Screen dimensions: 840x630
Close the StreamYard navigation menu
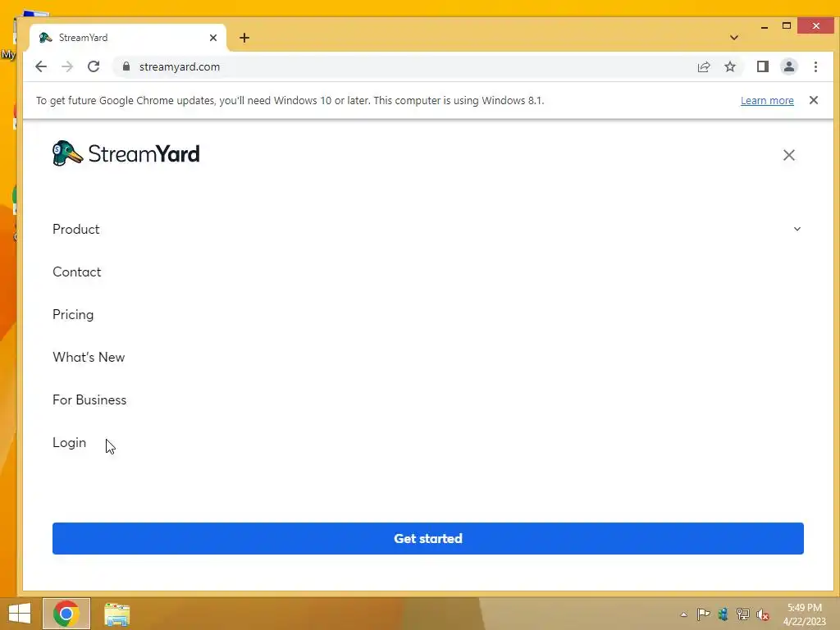pos(788,155)
